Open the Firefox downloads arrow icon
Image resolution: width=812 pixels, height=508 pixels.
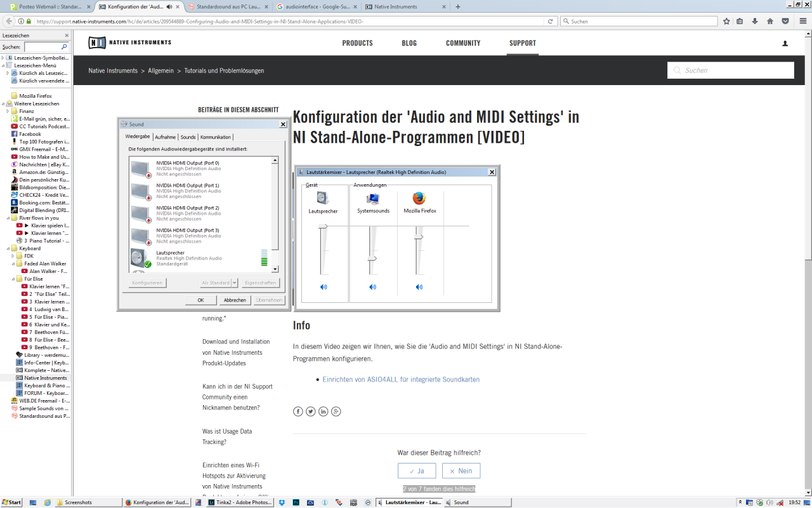[755, 21]
